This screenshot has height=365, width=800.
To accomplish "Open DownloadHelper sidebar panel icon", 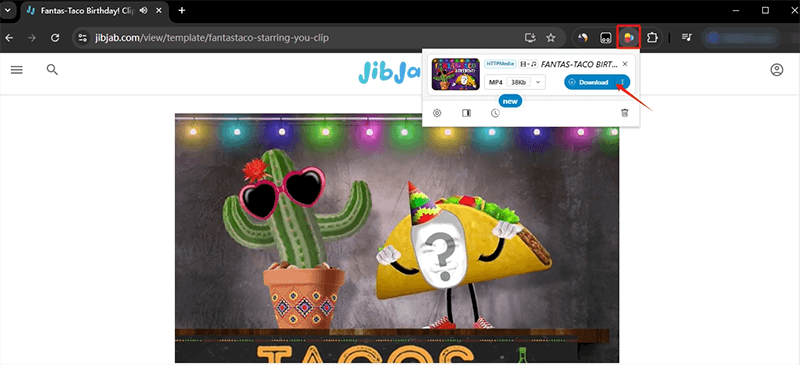I will pos(466,113).
